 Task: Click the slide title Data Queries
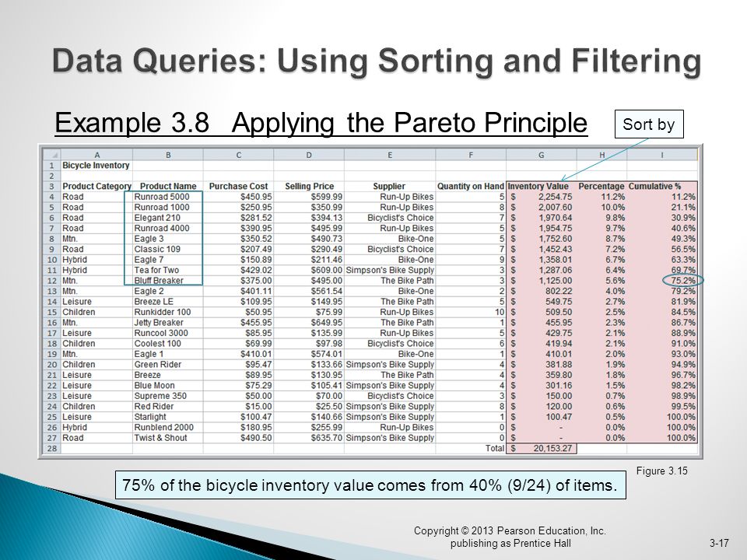[x=377, y=61]
